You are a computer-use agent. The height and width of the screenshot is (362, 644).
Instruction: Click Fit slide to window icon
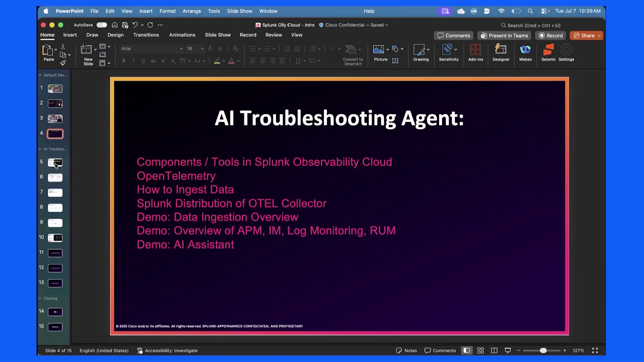[x=595, y=350]
